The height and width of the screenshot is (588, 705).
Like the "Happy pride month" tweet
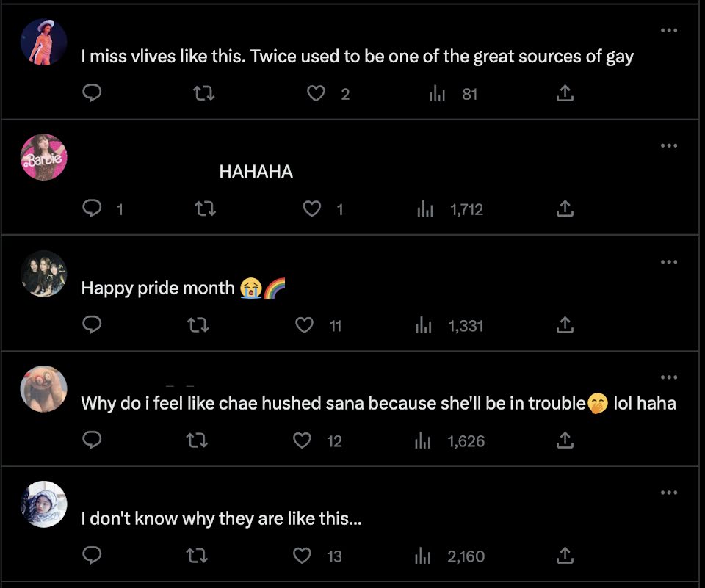pos(304,324)
